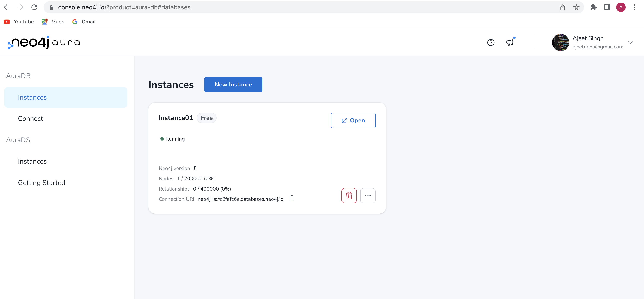Switch to the Connect section
644x299 pixels.
31,118
